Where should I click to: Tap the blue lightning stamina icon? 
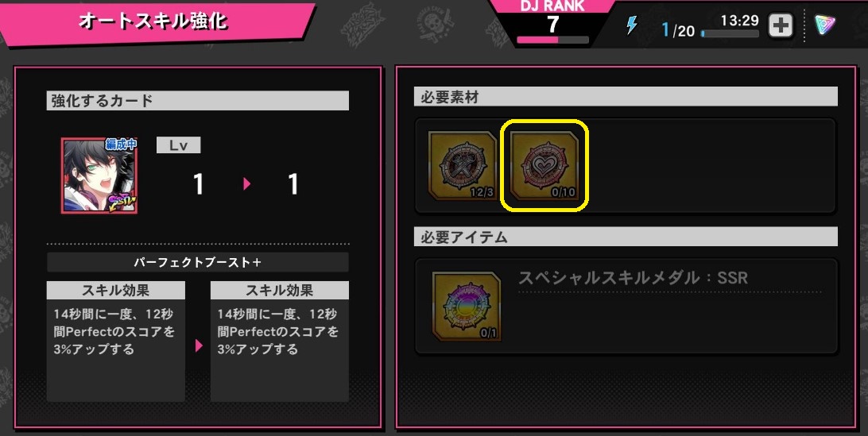coord(632,25)
